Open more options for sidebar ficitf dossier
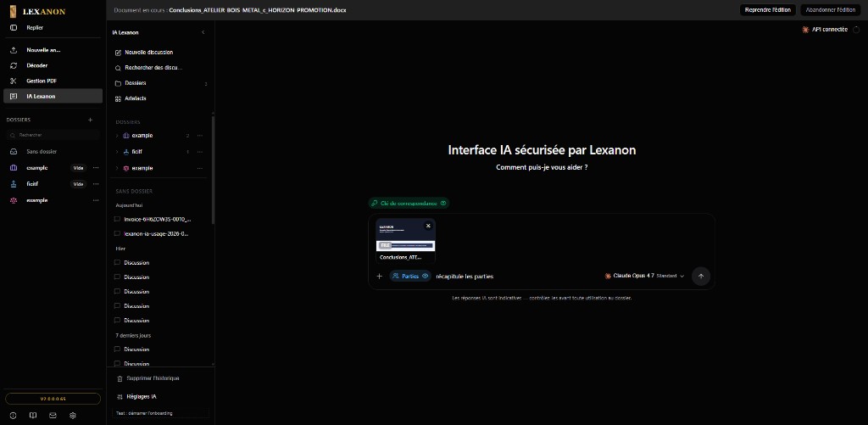Image resolution: width=868 pixels, height=425 pixels. (96, 184)
